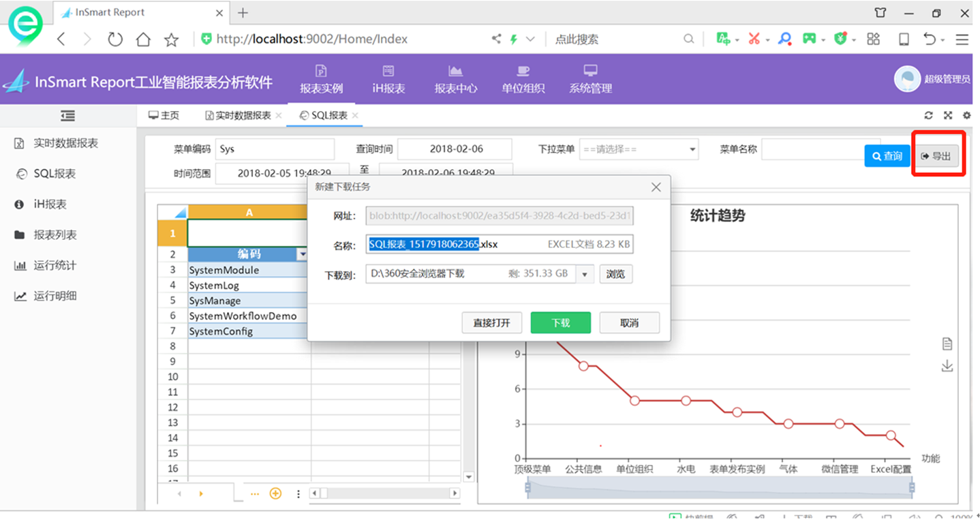Screen dimensions: 980x520
Task: Open the 单位组织 top menu
Action: 523,80
